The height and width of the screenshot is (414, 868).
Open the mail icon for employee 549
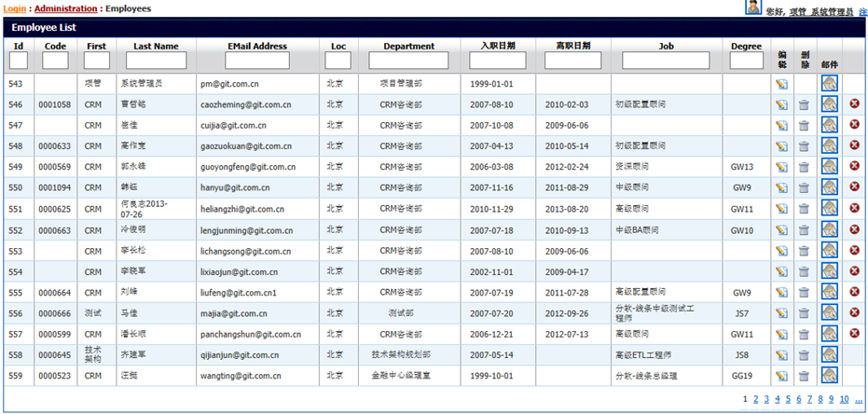(829, 167)
